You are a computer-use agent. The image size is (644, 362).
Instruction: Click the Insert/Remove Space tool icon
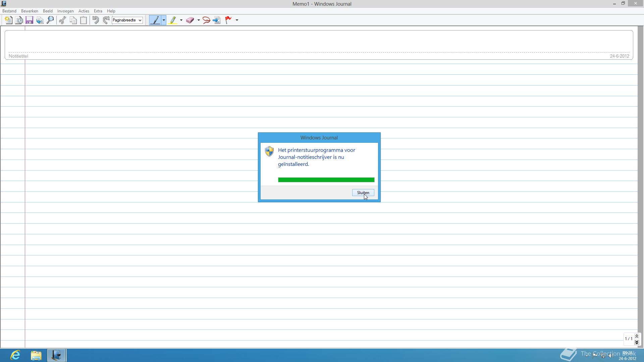pos(217,20)
